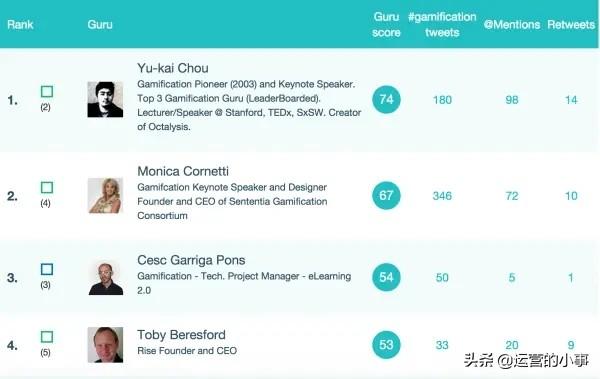Sort by Retweets column header
The image size is (600, 379).
pos(571,25)
